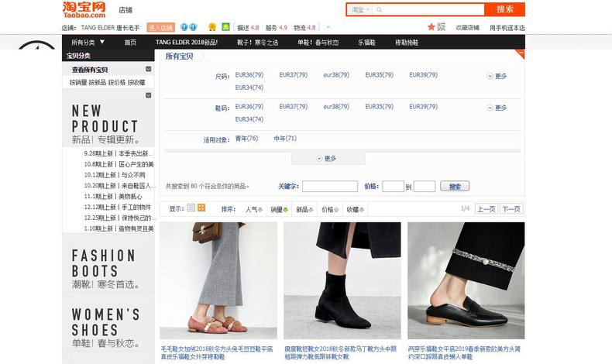Open the 单鞋!春与秋恋 nav tab
Image resolution: width=612 pixels, height=364 pixels.
(318, 42)
